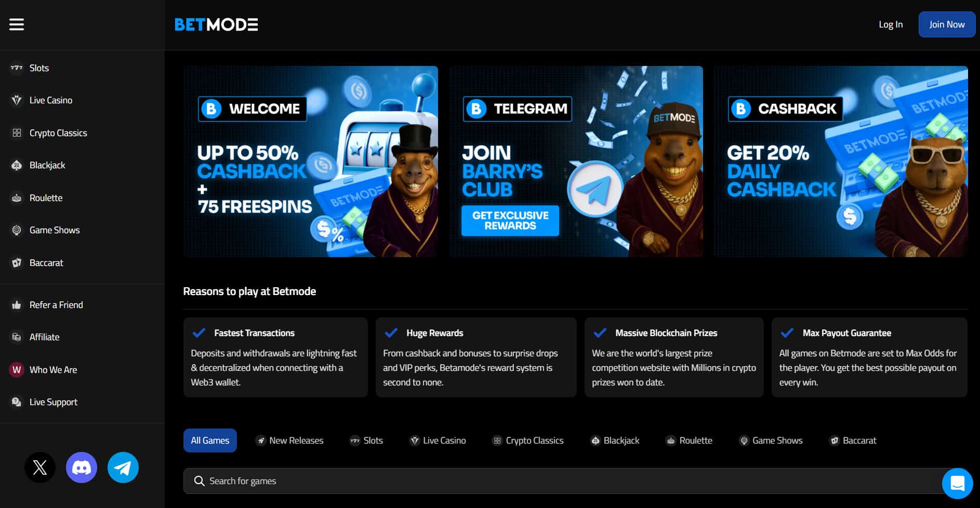Click the BETMODE logo in header
The image size is (980, 508).
[216, 24]
